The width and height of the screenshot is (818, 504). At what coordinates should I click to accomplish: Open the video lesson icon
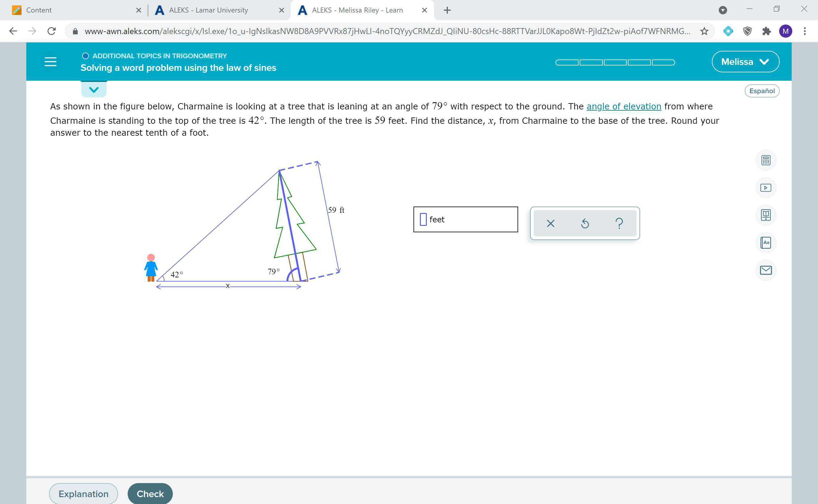click(x=766, y=188)
